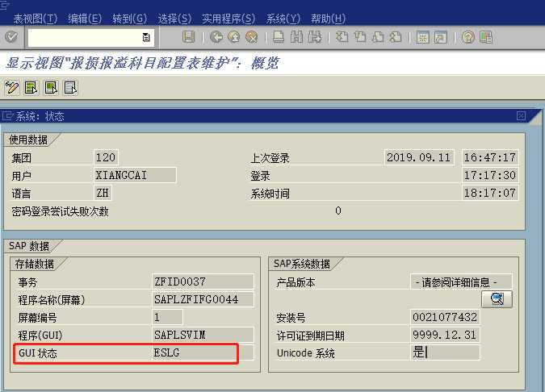Click the 登录 time 17:17:30
Viewport: 545px width, 392px height.
490,175
